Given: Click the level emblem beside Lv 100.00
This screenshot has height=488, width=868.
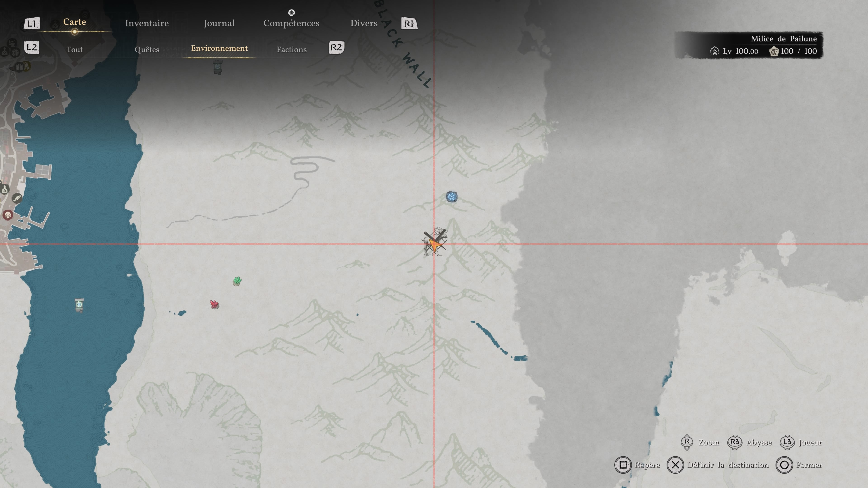Looking at the screenshot, I should pos(714,51).
